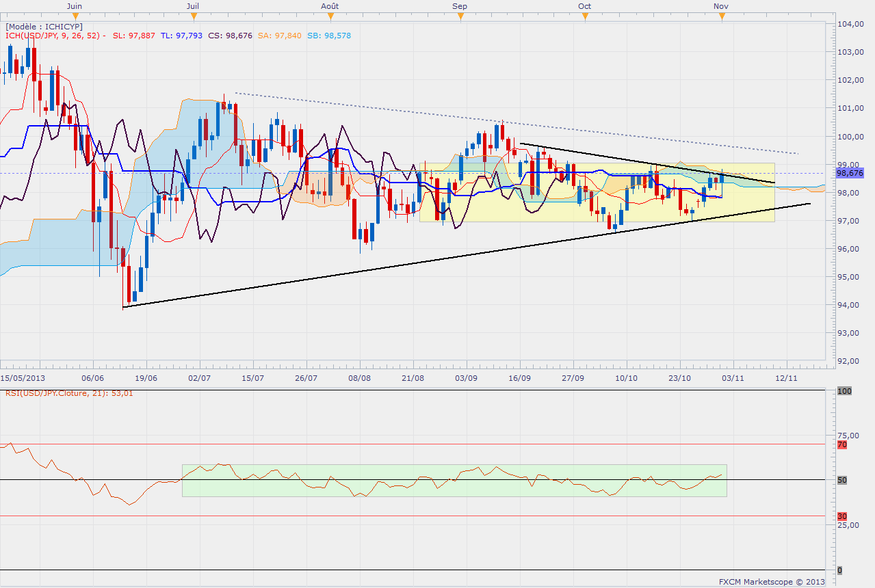Click the 03/09 date label
This screenshot has height=588, width=875.
(x=466, y=377)
